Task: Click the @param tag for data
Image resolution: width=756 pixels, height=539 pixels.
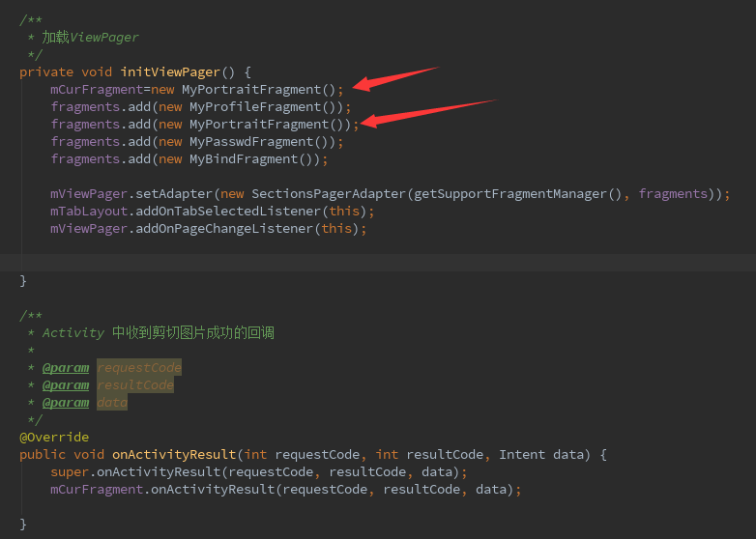Action: pos(66,402)
